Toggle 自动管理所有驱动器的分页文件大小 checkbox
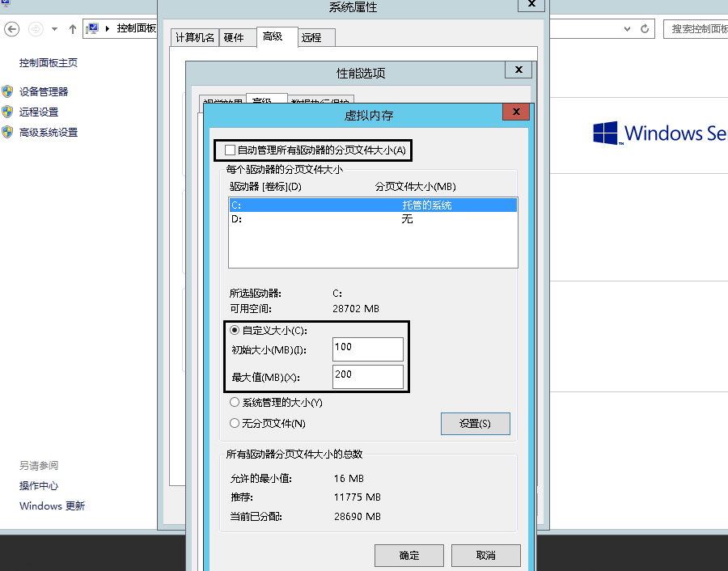Screen dimensions: 728x571 (x=230, y=150)
